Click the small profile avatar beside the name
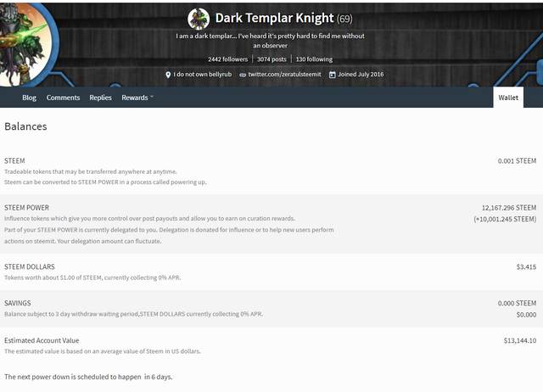This screenshot has width=543, height=392. [x=199, y=19]
